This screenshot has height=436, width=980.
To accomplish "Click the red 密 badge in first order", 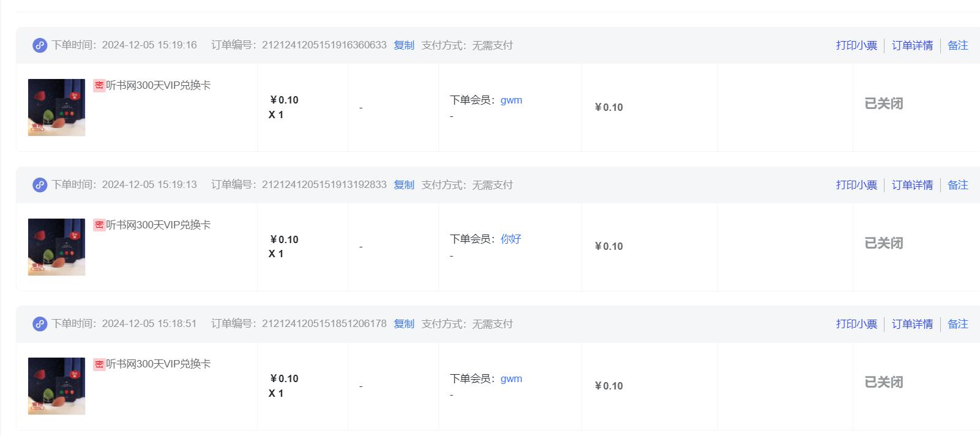I will (99, 86).
